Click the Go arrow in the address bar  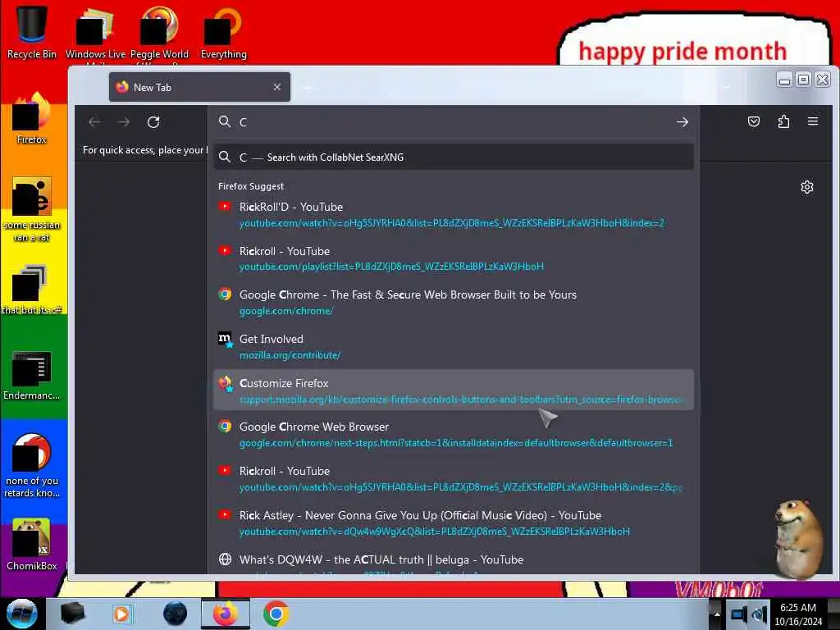click(682, 122)
